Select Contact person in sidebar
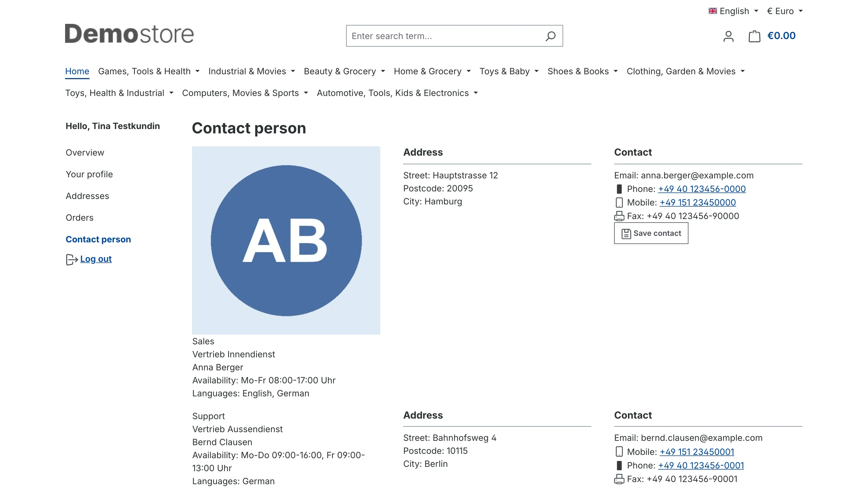This screenshot has height=488, width=868. tap(98, 239)
